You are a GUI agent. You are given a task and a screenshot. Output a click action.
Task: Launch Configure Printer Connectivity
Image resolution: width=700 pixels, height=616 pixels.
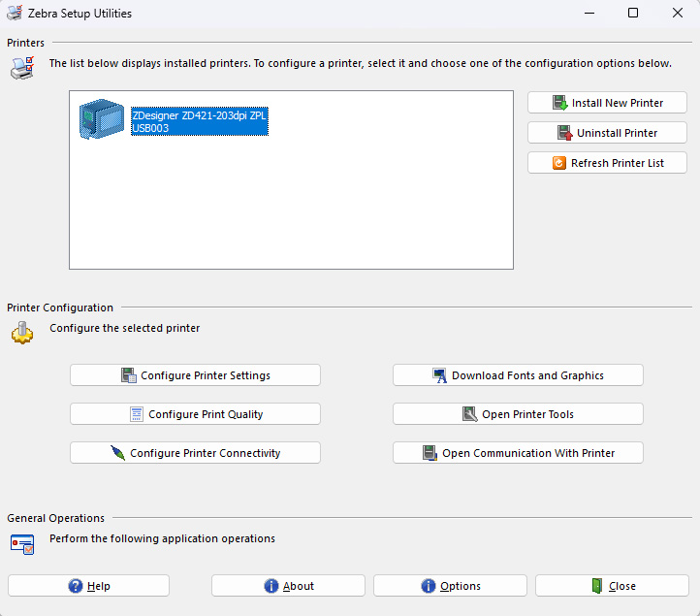click(x=195, y=453)
